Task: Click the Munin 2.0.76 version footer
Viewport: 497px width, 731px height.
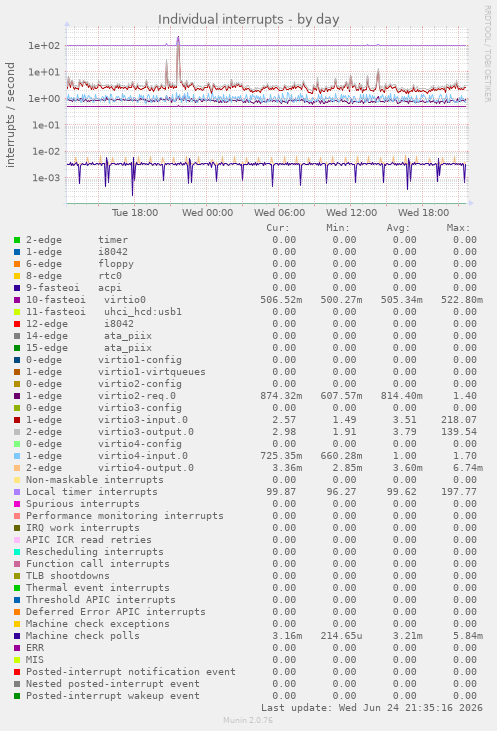Action: pos(248,720)
